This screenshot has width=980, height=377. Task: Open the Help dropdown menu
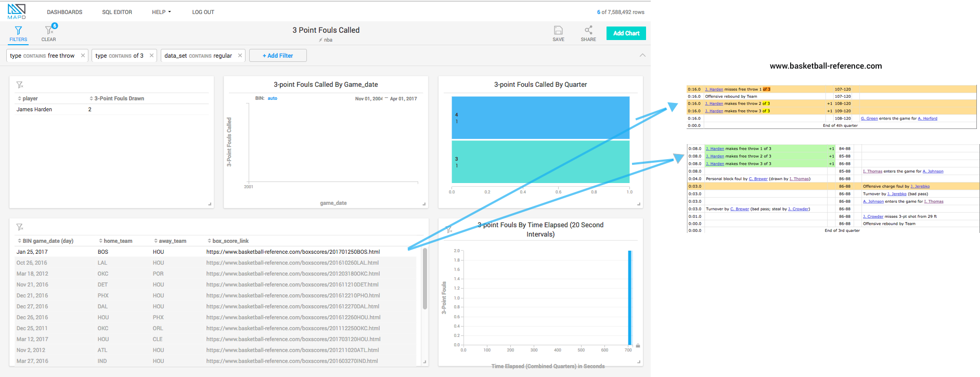point(161,12)
